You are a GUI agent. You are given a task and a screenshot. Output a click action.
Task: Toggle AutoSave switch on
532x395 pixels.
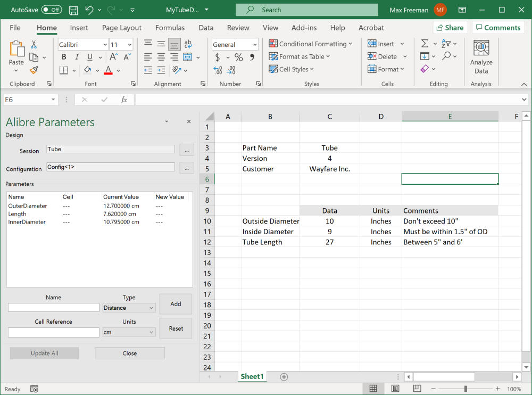click(x=52, y=10)
